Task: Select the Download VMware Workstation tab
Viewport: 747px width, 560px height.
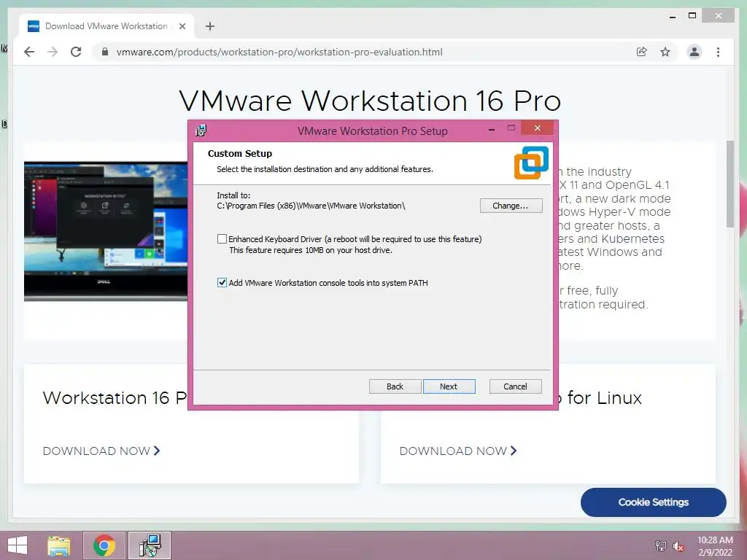Action: 107,26
